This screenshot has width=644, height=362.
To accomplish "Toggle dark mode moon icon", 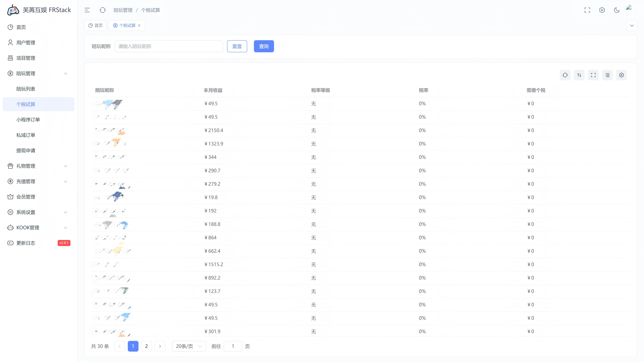I will pos(616,10).
